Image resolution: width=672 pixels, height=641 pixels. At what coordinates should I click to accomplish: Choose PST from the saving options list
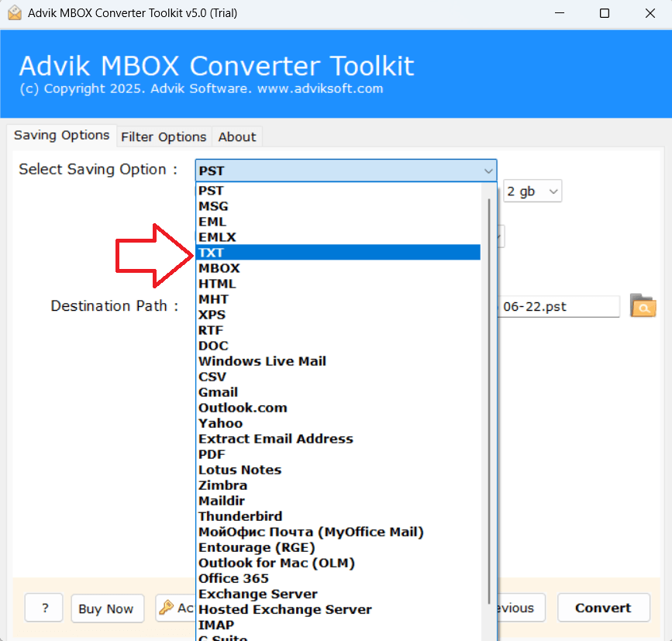point(338,191)
